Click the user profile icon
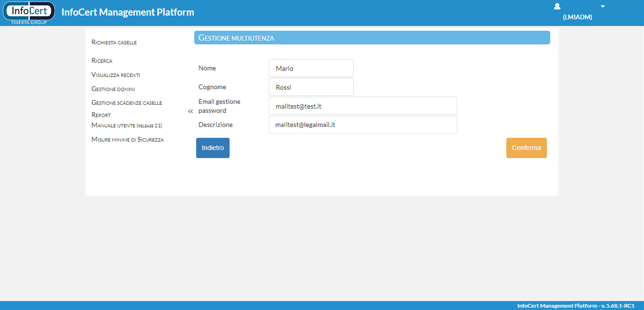644x310 pixels. pos(557,7)
